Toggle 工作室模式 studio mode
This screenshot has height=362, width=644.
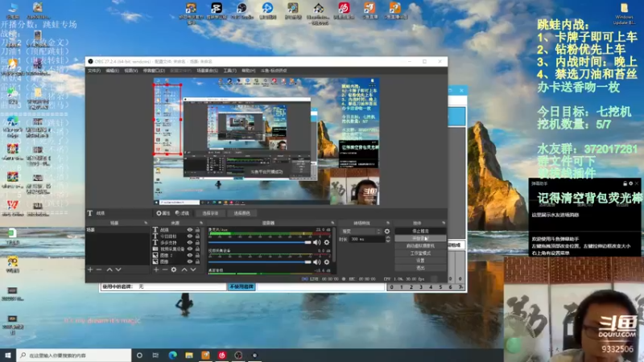(x=420, y=253)
